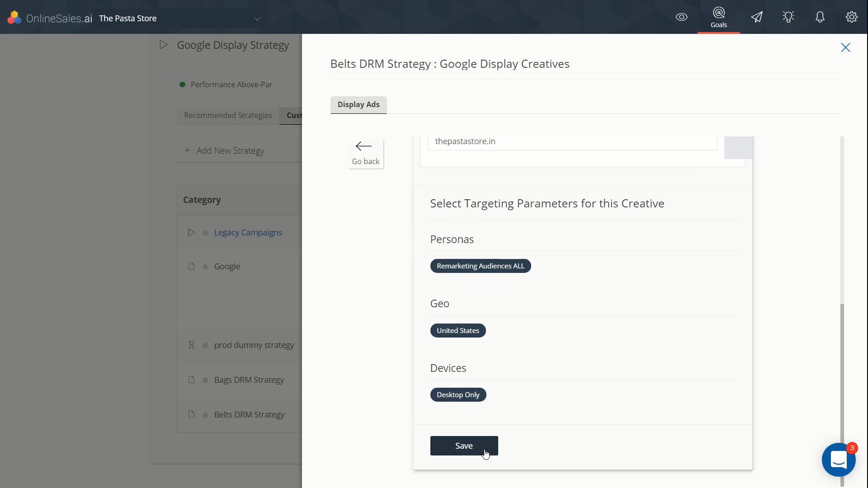Open the Goals icon in top bar
This screenshot has width=868, height=488.
click(718, 17)
